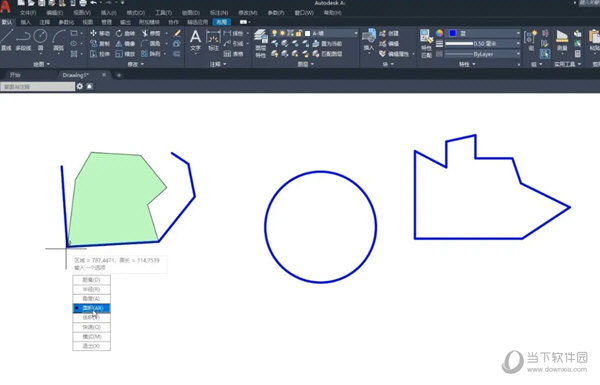This screenshot has width=600, height=385.
Task: Open the Dimension (标注) tool
Action: (213, 40)
